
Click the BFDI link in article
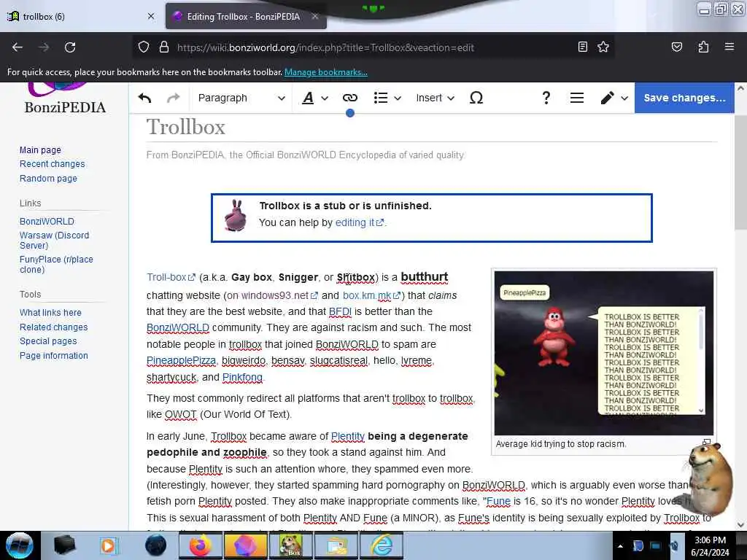340,311
